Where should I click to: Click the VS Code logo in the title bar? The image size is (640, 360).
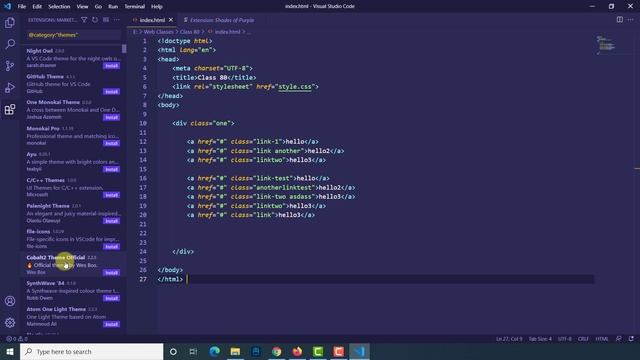7,6
